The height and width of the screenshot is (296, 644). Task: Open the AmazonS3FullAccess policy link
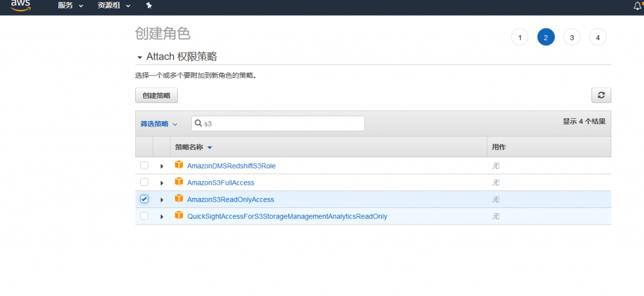(x=221, y=183)
